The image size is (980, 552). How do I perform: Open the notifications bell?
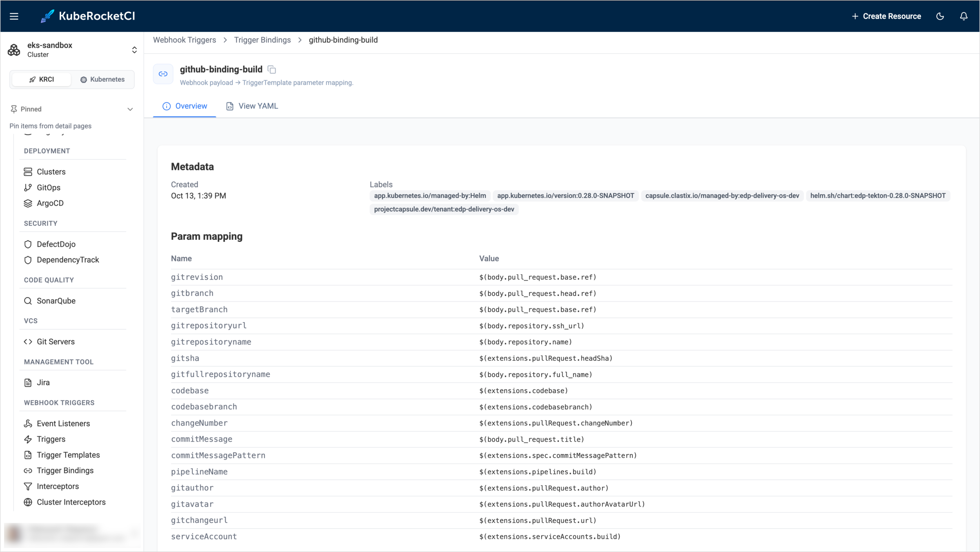pyautogui.click(x=964, y=16)
